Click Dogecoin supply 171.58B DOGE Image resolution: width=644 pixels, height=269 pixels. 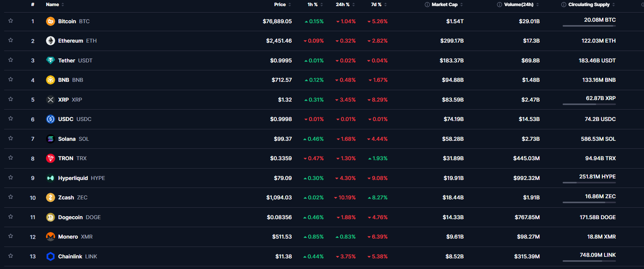click(598, 217)
